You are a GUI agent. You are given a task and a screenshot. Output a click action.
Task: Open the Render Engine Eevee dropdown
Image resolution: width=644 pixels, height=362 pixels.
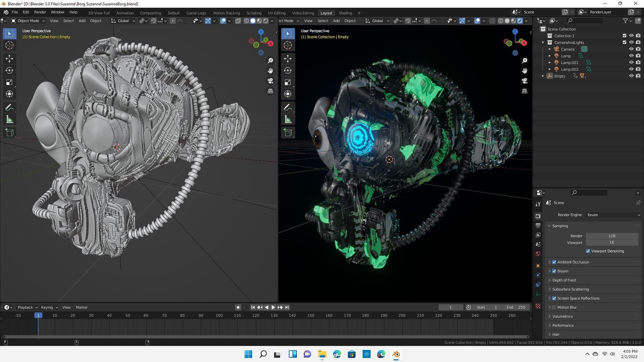(613, 215)
